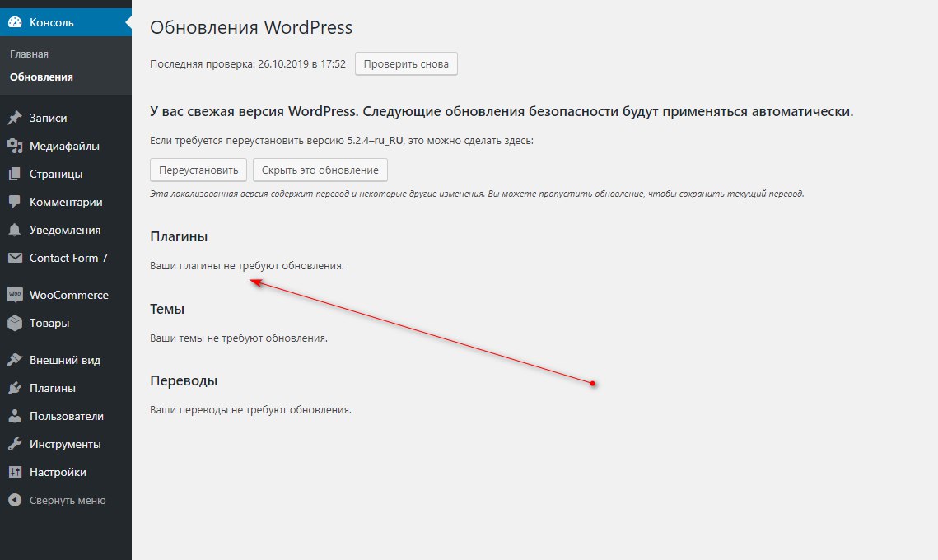Viewport: 938px width, 560px height.
Task: Click 'Ваши темы не требуют обновления' text
Action: (239, 338)
